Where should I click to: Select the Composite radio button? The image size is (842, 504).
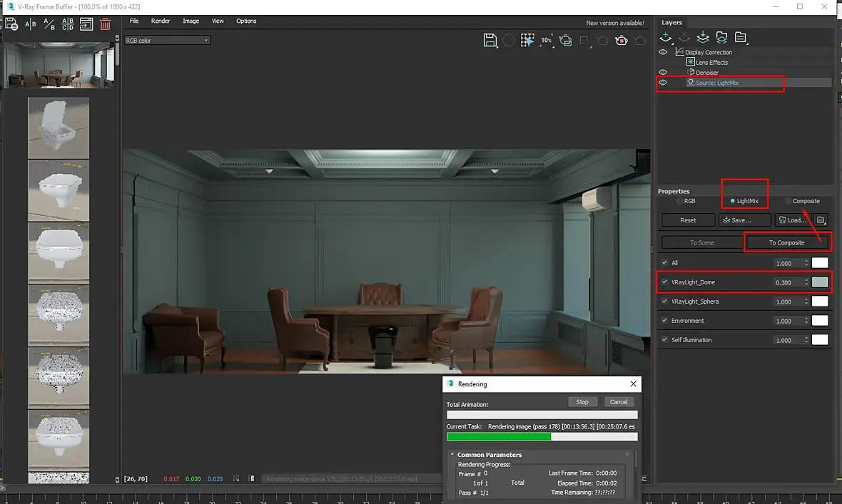[788, 201]
